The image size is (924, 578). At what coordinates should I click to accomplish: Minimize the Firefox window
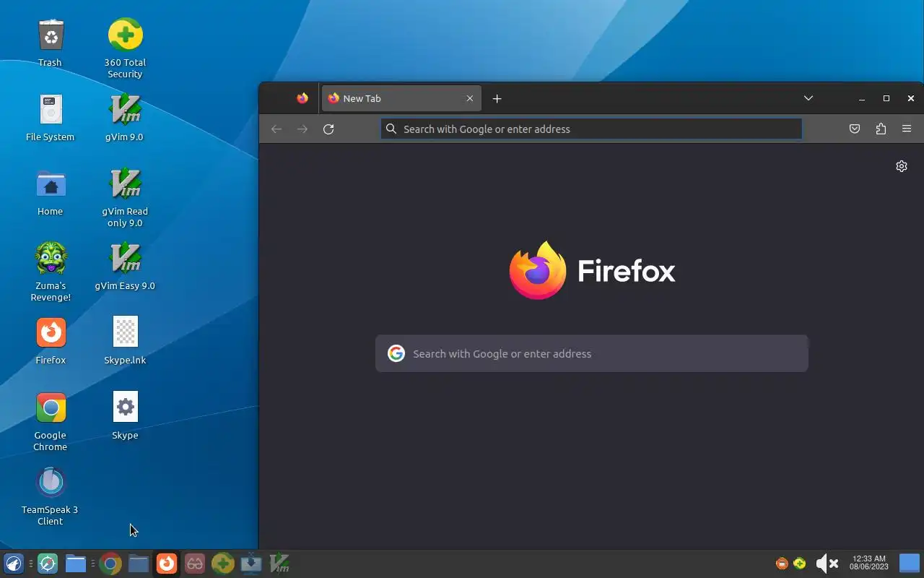pos(862,98)
